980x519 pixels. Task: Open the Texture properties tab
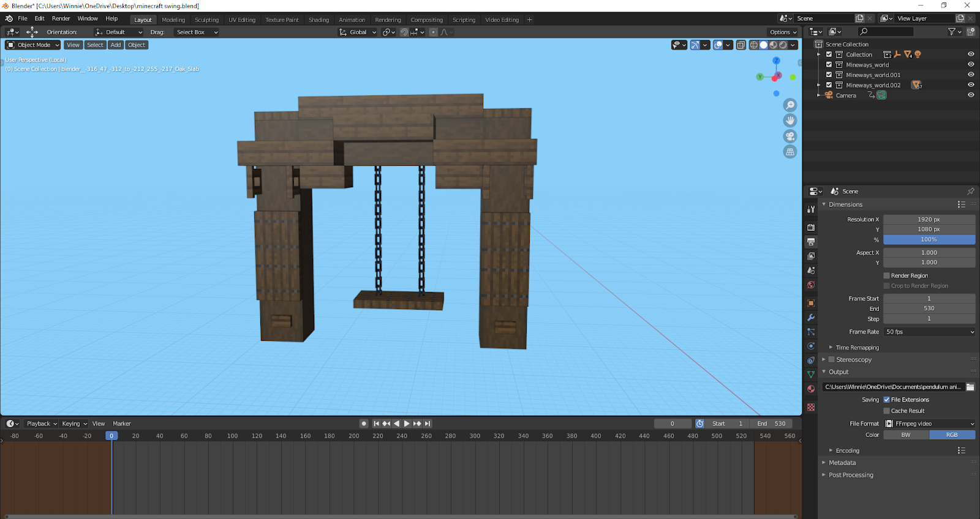pos(811,407)
